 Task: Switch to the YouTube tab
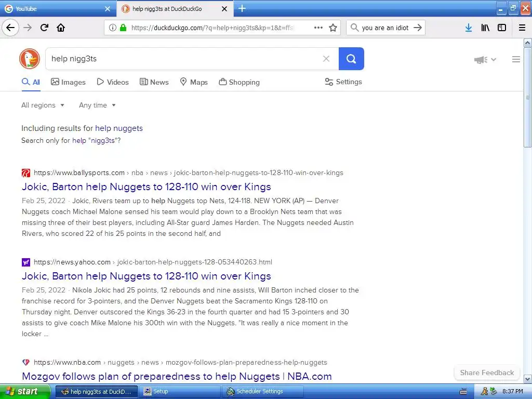[x=58, y=8]
